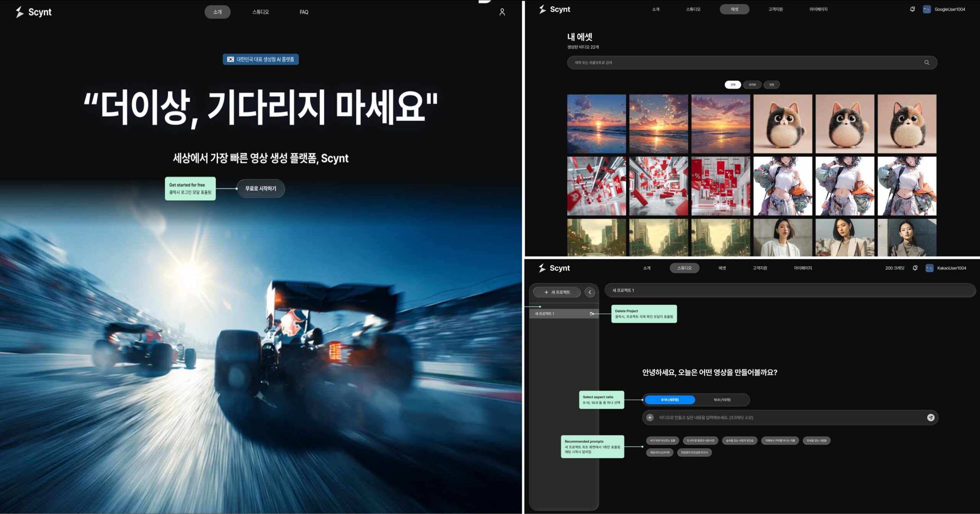Open the GoogleUser1004 account menu
This screenshot has height=514, width=980.
[949, 9]
